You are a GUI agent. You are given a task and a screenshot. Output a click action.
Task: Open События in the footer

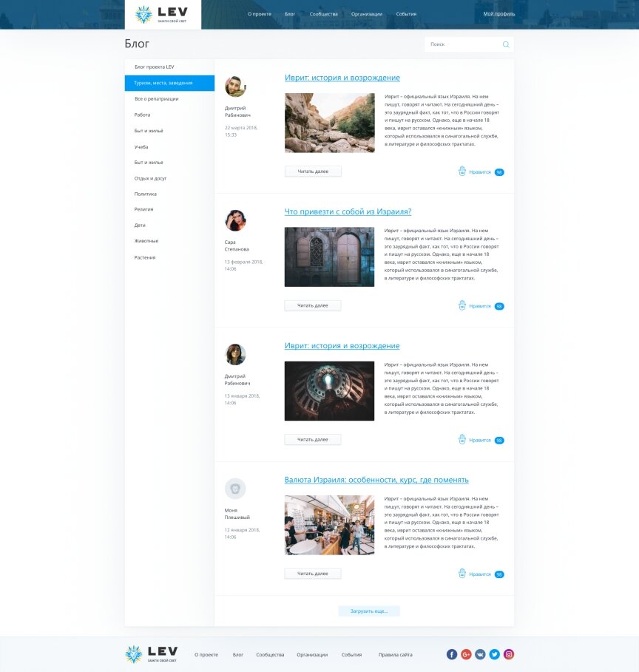pos(351,655)
